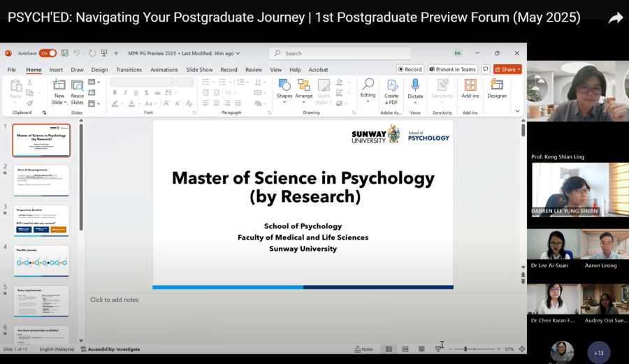Collapse the ribbon with the chevron

pos(517,111)
